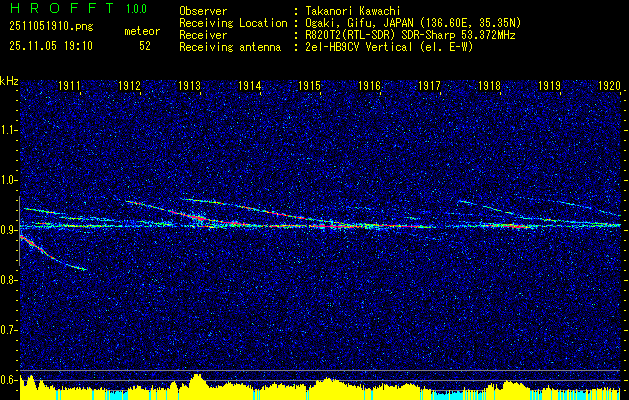Click the 'Observer' field label
Image resolution: width=629 pixels, height=400 pixels.
click(x=203, y=11)
